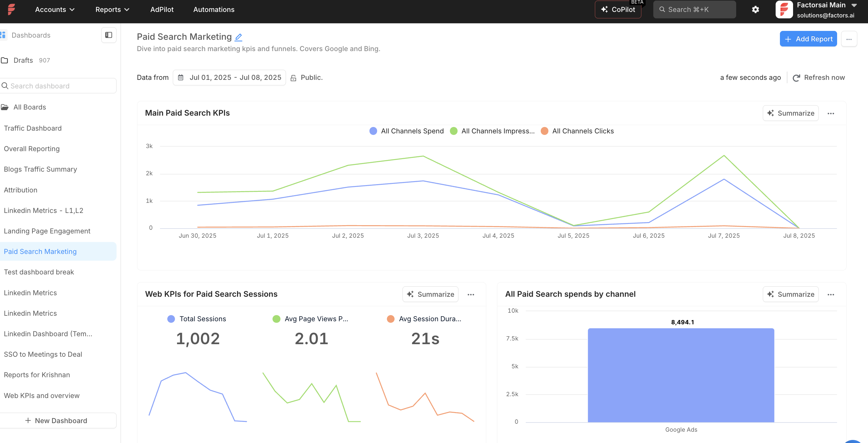Screen dimensions: 868x443
Task: Click the calendar icon in the date picker
Action: [181, 77]
